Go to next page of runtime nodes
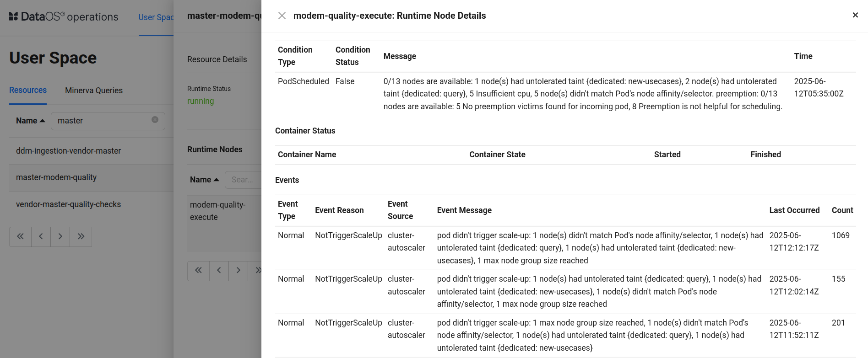This screenshot has height=358, width=868. (238, 271)
